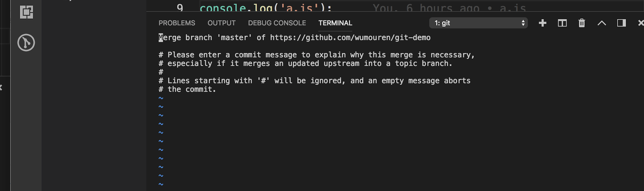Image resolution: width=644 pixels, height=191 pixels.
Task: Kill terminal with the trash icon
Action: tap(582, 23)
